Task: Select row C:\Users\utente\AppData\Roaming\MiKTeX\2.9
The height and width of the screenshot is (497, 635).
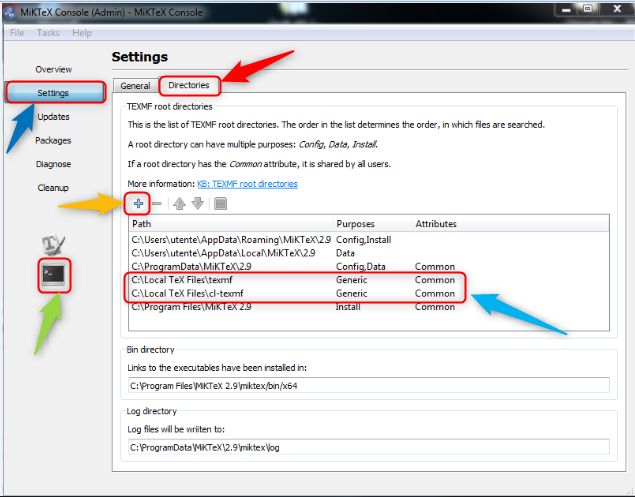Action: 369,240
